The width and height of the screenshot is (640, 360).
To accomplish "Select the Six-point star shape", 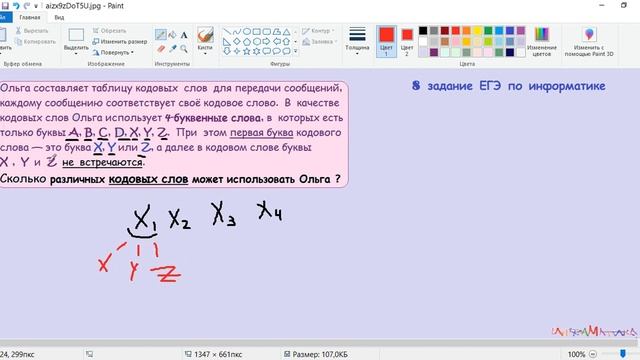I will pyautogui.click(x=257, y=51).
